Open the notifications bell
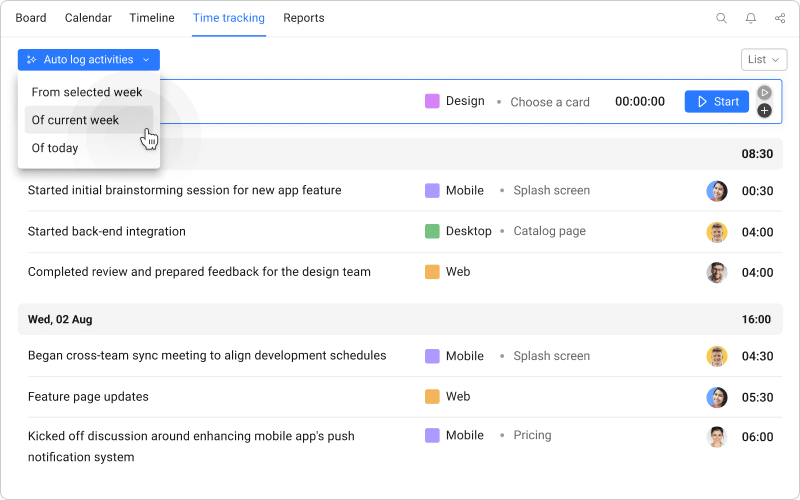Viewport: 800px width, 500px height. click(751, 18)
